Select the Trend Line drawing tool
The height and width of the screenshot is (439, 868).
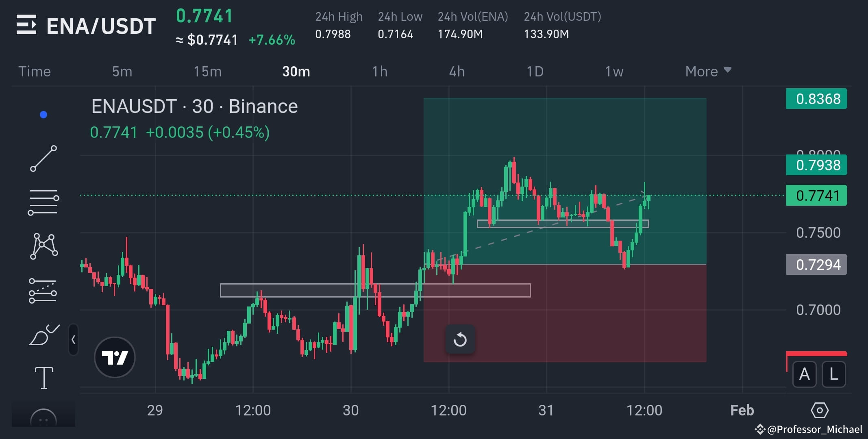pos(44,159)
